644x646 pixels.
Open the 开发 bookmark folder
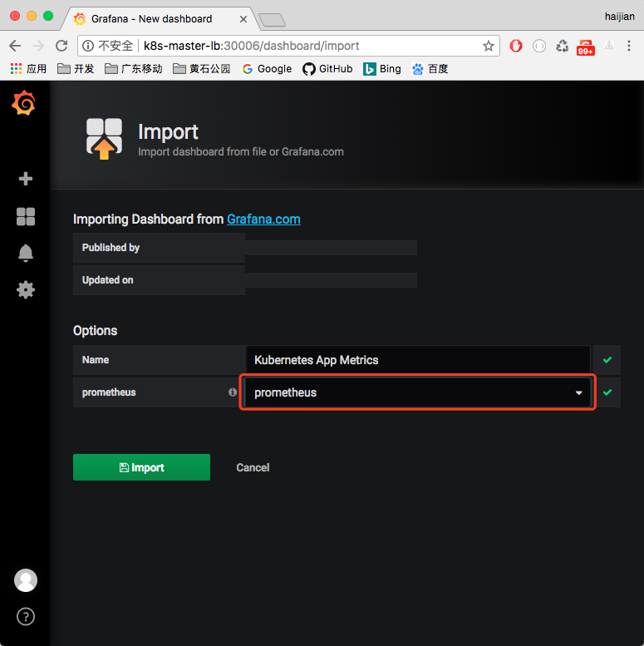tap(76, 69)
